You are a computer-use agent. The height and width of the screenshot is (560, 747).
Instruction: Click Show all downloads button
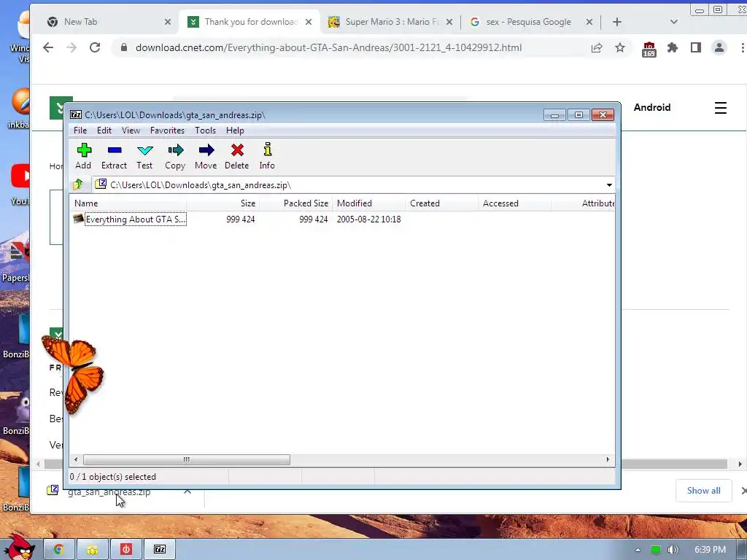tap(703, 491)
